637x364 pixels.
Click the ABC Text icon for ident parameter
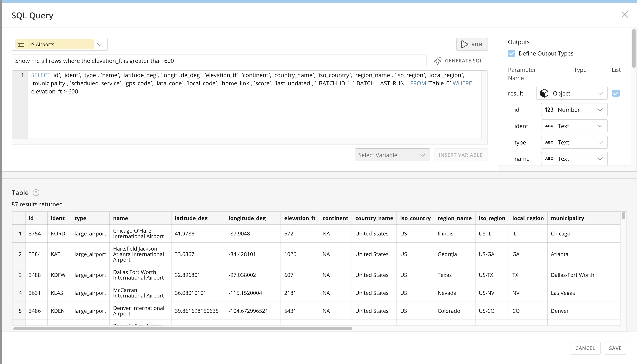tap(549, 126)
